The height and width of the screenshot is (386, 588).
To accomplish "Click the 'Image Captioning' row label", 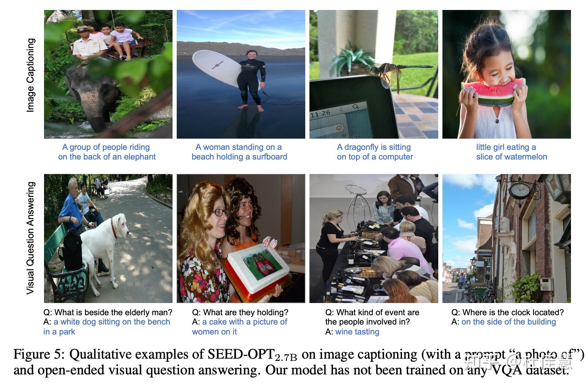I will click(x=30, y=75).
